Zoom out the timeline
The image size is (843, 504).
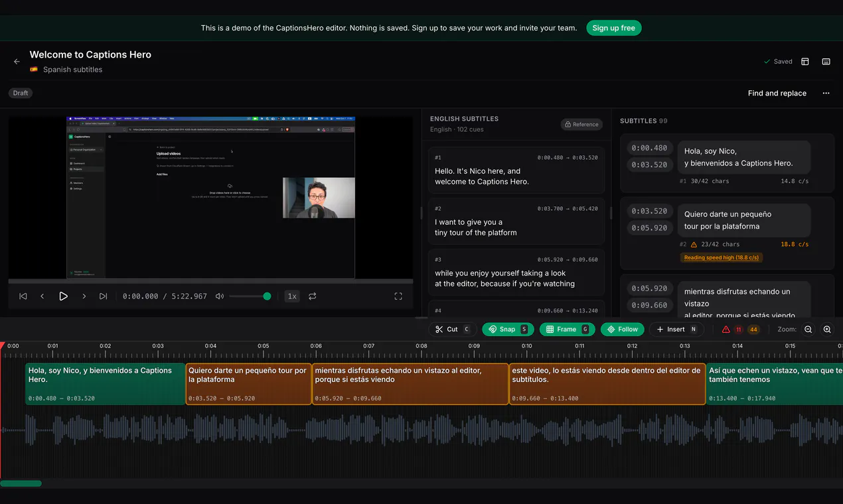(x=808, y=330)
